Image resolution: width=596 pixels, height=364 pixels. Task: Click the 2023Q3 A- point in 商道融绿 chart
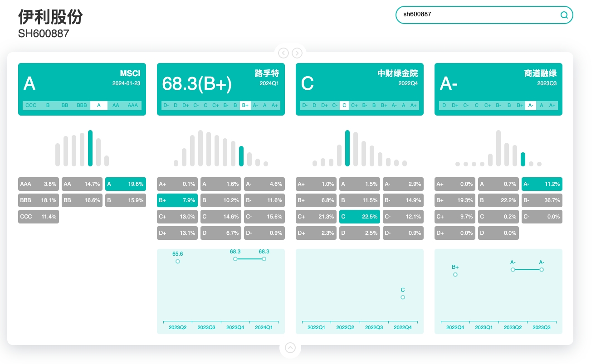click(542, 270)
